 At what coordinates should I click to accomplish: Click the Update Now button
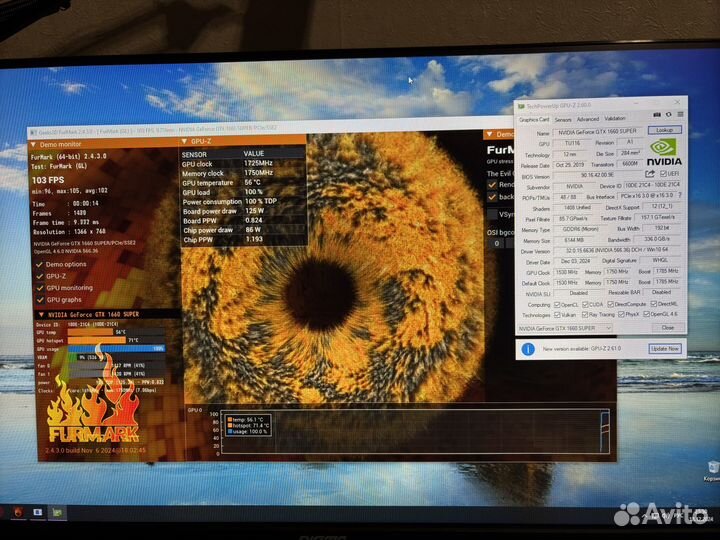[x=665, y=348]
